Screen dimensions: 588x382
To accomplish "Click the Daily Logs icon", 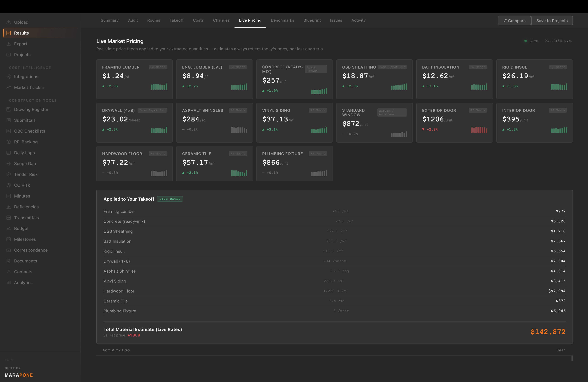I will pos(9,153).
